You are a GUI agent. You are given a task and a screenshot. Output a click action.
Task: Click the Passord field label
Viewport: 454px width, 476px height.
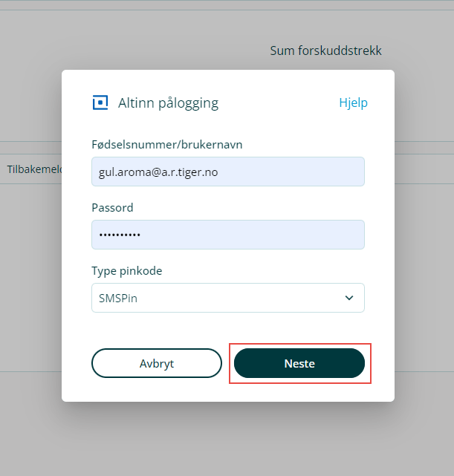(112, 207)
